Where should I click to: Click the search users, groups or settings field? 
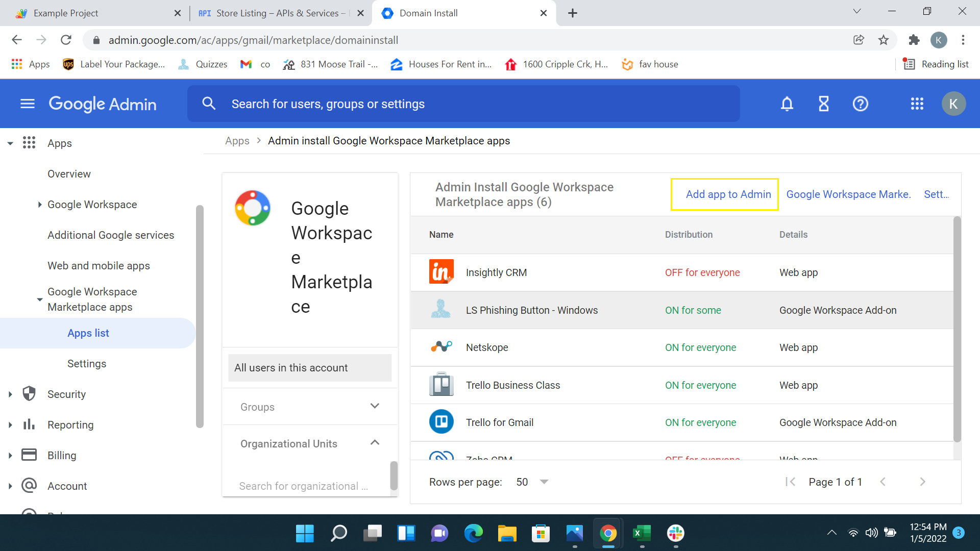coord(463,104)
